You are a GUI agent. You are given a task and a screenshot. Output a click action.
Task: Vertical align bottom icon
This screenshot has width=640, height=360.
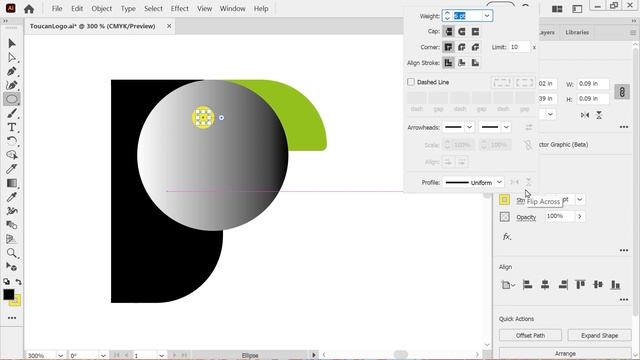(616, 285)
